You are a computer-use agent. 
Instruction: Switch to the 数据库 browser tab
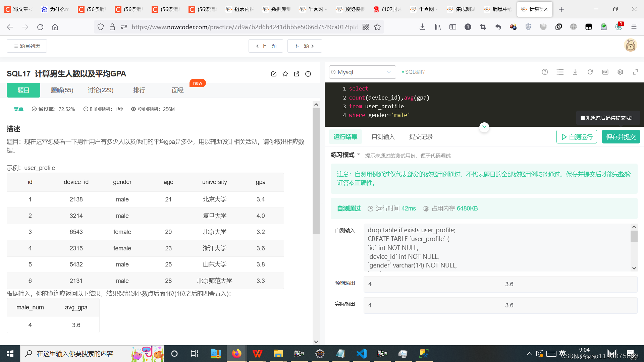point(277,9)
